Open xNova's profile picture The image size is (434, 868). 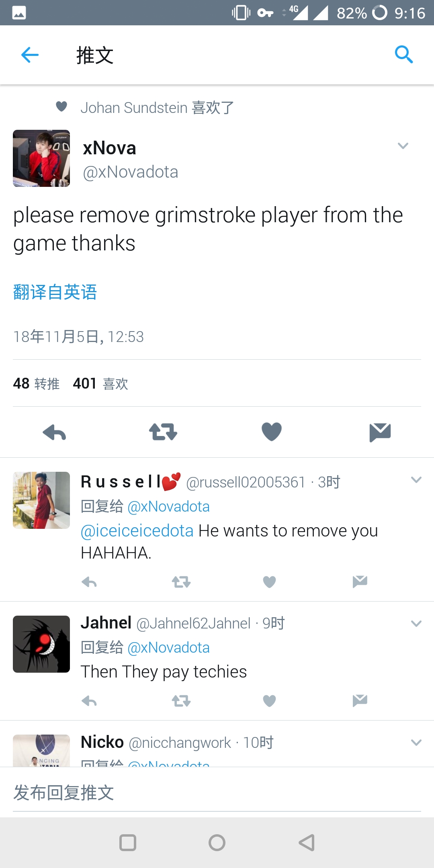tap(41, 158)
